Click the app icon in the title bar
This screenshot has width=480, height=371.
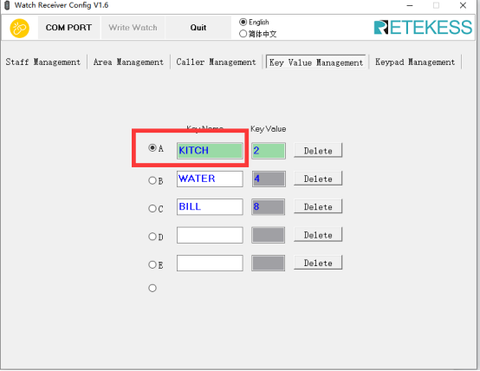7,5
